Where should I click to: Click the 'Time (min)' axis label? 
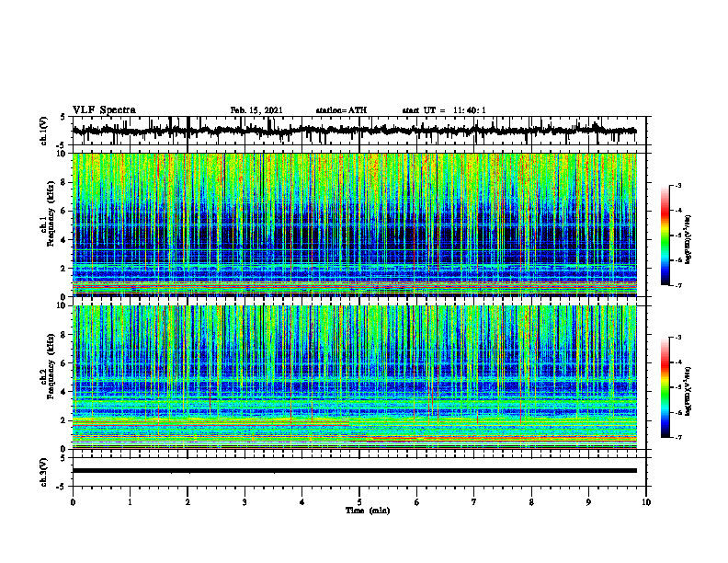click(368, 511)
